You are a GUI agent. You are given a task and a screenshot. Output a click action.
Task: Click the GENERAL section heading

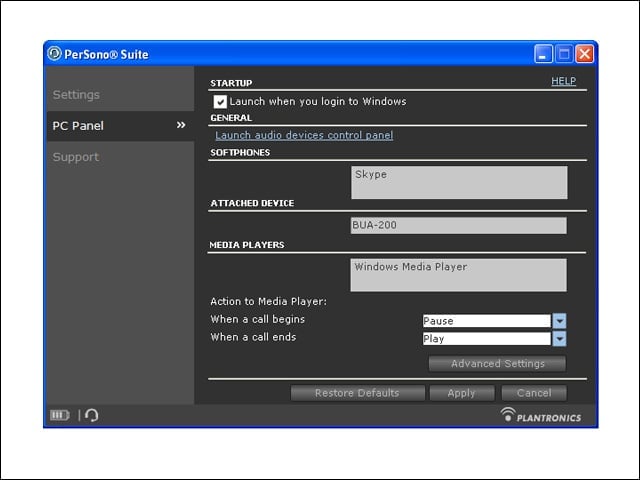pos(231,118)
